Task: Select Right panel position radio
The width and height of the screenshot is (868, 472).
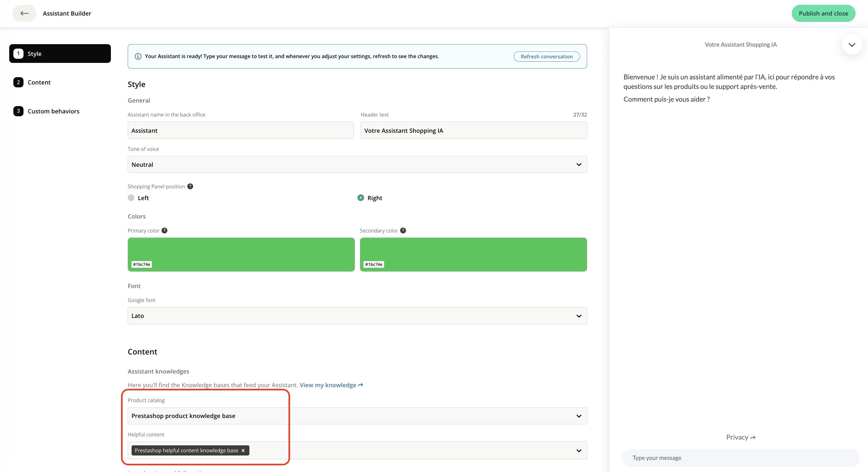Action: pos(361,198)
